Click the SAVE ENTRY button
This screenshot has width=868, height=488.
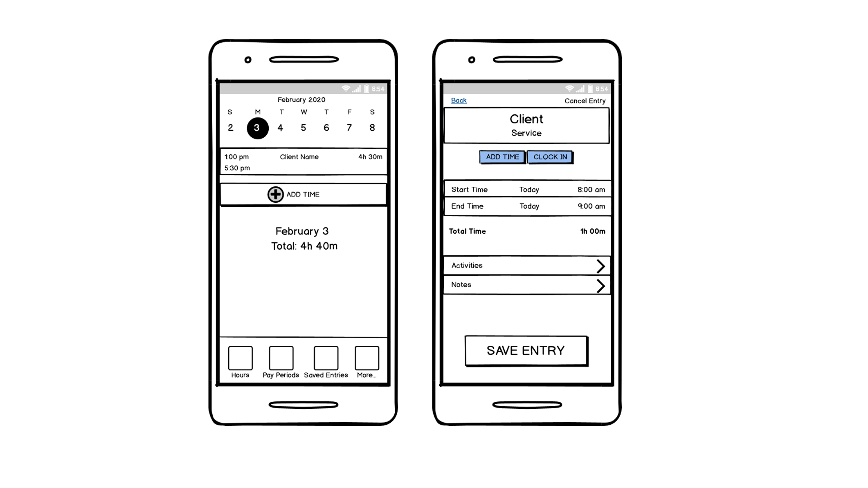click(525, 350)
